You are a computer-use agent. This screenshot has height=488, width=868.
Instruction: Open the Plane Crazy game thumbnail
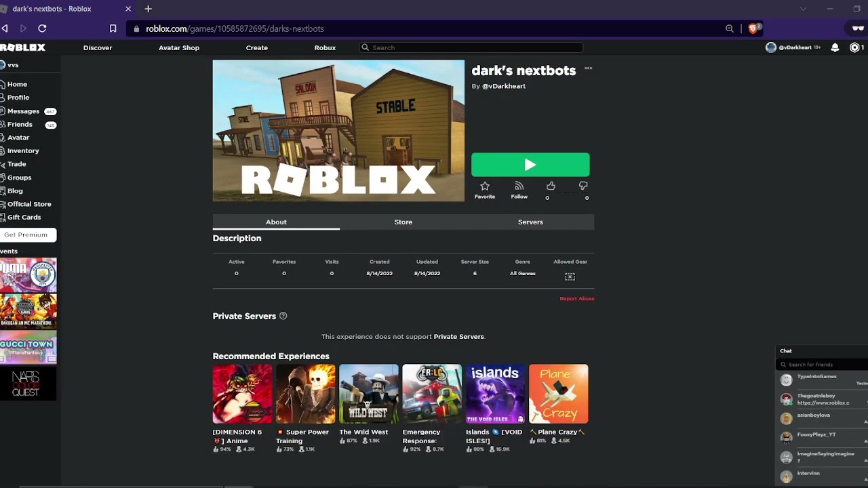coord(559,394)
